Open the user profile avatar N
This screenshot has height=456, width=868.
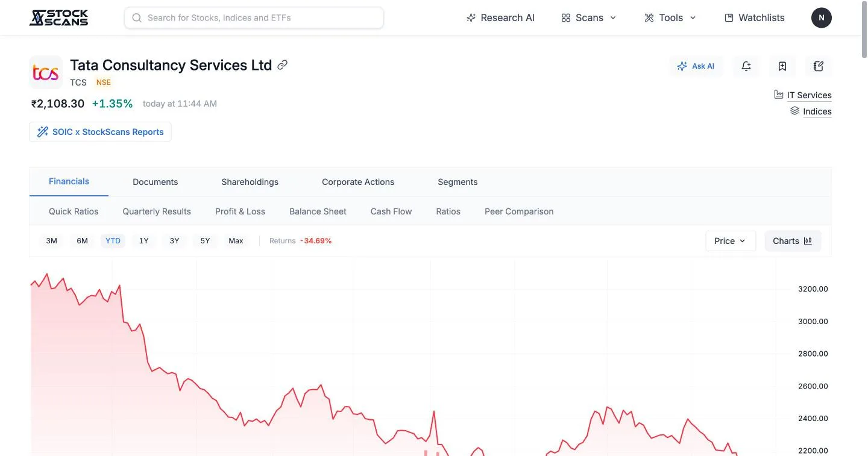pyautogui.click(x=822, y=17)
